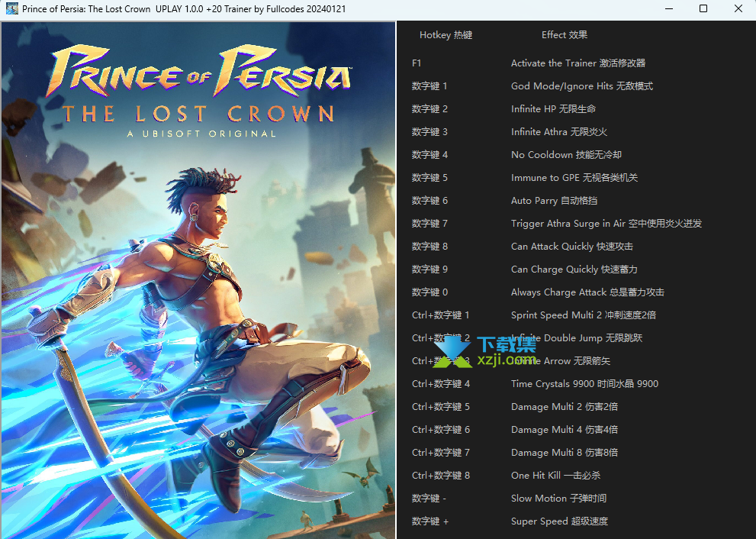Select 'No Cooldown 技能无冷却' effect text
The image size is (756, 539).
coord(567,155)
